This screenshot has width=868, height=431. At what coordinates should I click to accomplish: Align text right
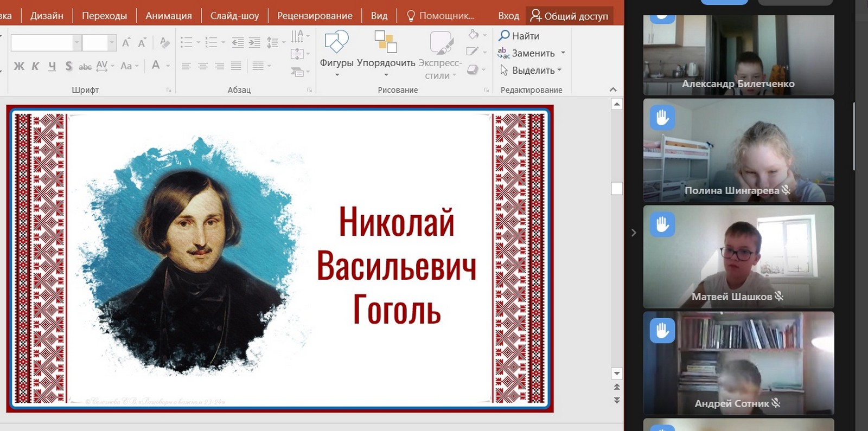(x=220, y=66)
